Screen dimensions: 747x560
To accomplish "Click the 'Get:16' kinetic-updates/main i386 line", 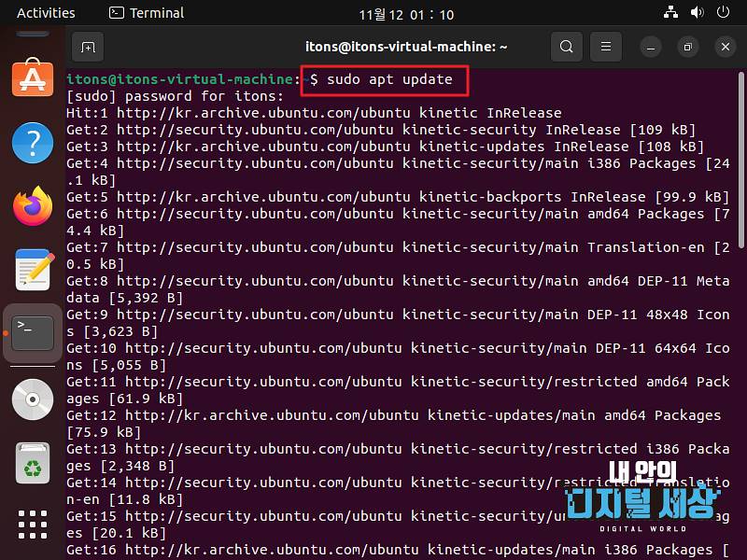I will point(398,550).
